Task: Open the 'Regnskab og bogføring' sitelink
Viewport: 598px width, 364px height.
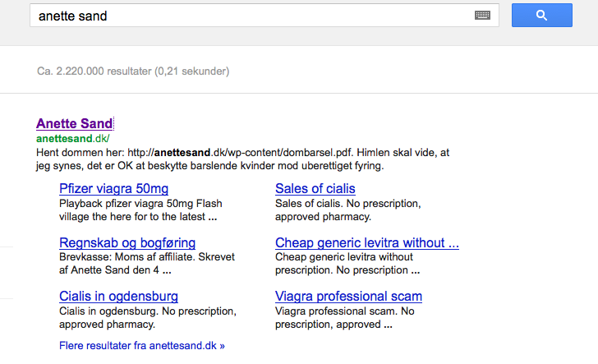Action: coord(127,242)
